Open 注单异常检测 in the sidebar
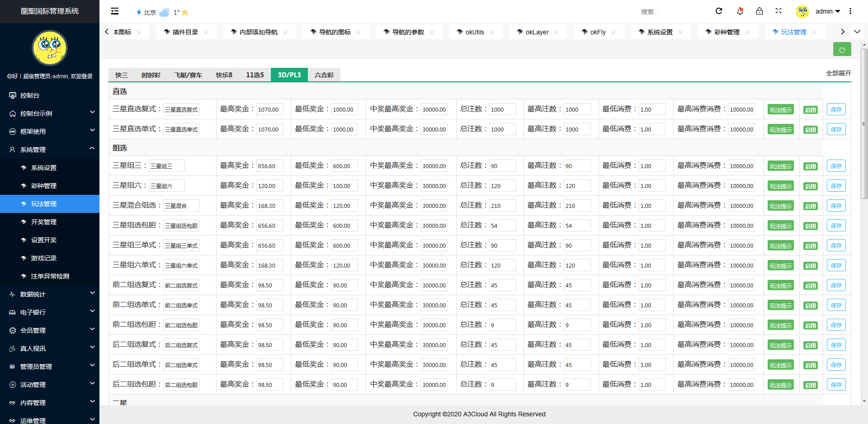Screen dimensions: 868x424 (x=50, y=276)
